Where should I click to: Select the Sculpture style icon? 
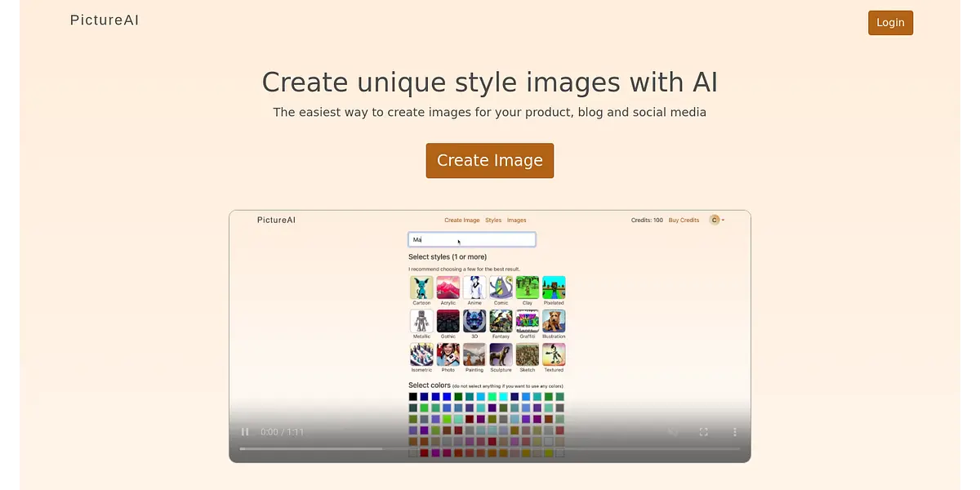(x=501, y=354)
